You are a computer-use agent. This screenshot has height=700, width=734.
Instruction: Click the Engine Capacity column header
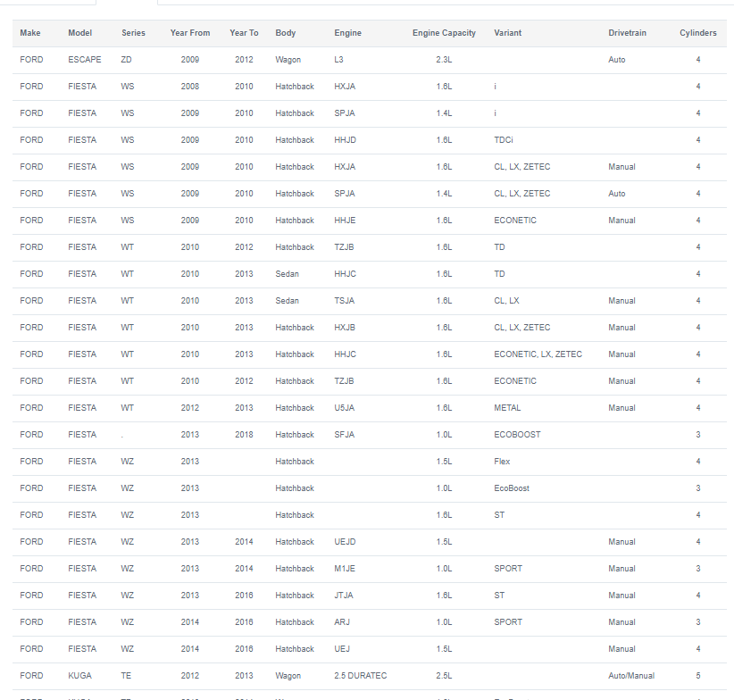click(444, 33)
